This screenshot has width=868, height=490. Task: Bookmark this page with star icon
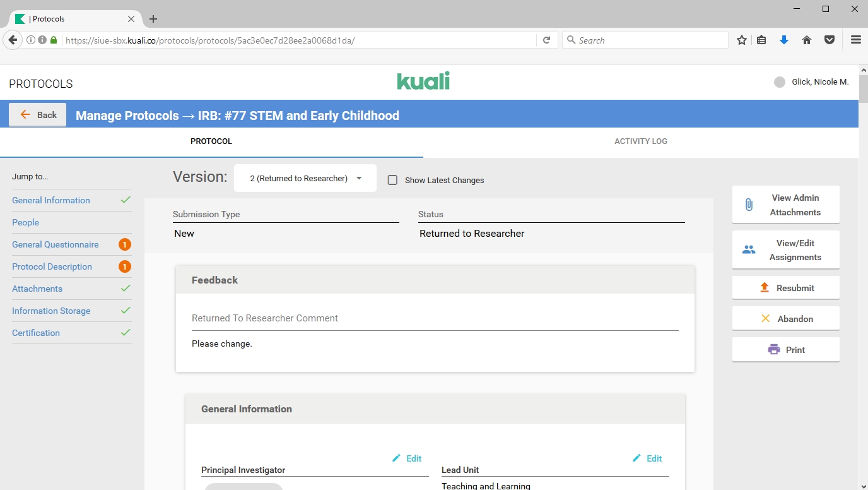point(742,40)
